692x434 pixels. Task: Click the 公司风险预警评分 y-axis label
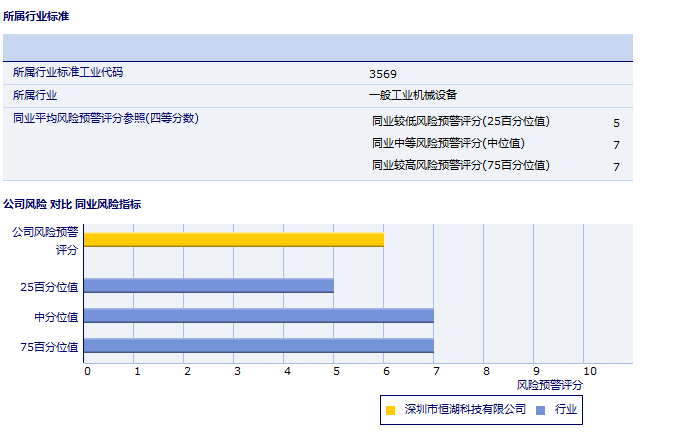(45, 240)
